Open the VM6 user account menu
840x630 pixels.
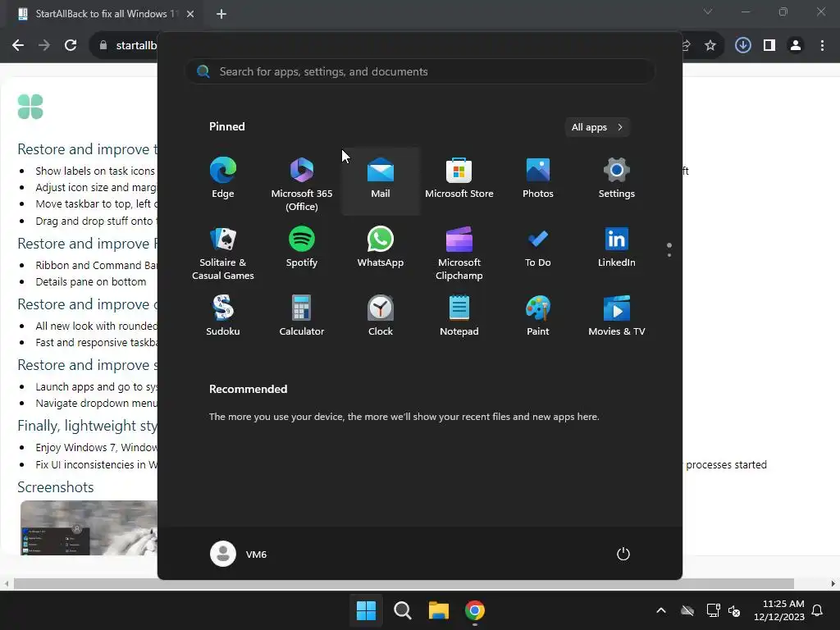(x=239, y=554)
